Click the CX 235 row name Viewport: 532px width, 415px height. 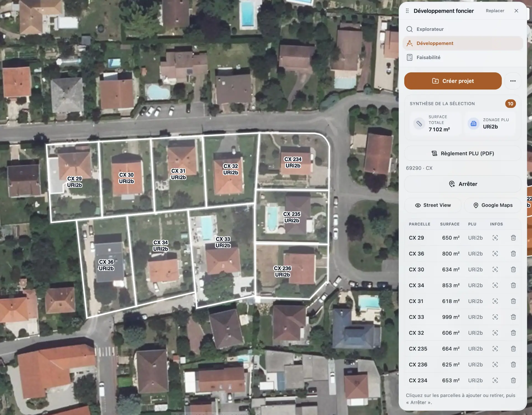pyautogui.click(x=418, y=349)
